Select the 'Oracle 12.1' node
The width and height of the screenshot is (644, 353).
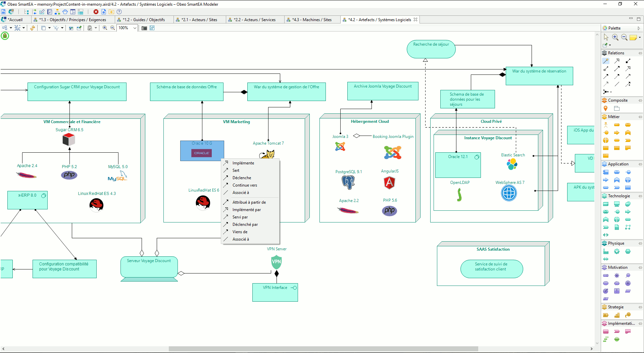click(x=458, y=165)
